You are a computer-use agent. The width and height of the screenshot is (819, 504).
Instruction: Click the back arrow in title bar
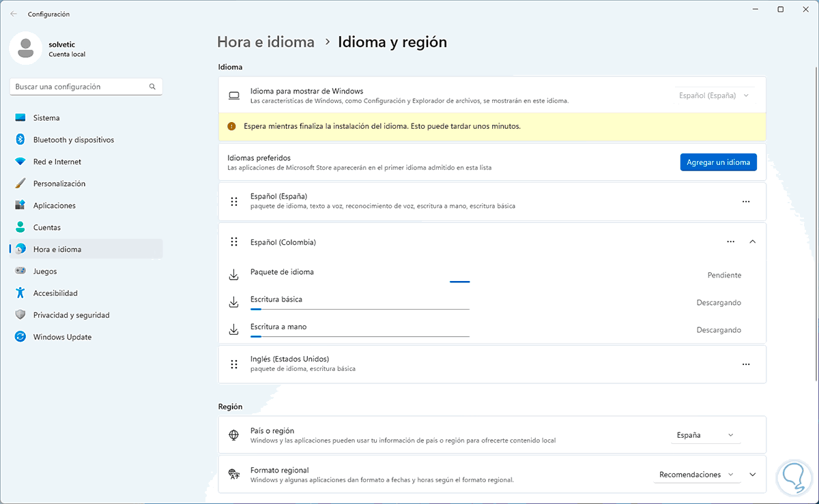tap(14, 14)
